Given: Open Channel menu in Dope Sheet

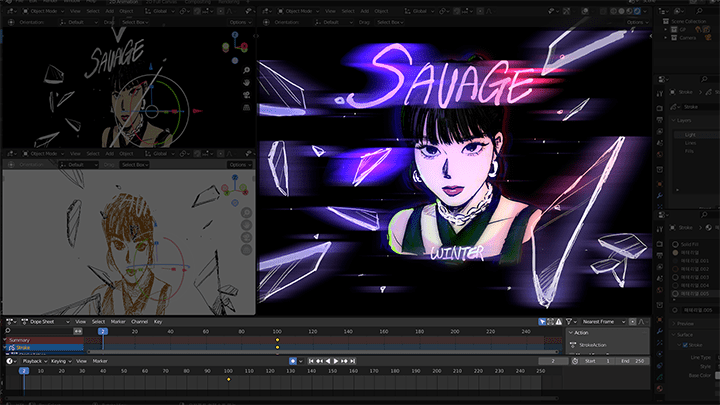Looking at the screenshot, I should coord(139,322).
